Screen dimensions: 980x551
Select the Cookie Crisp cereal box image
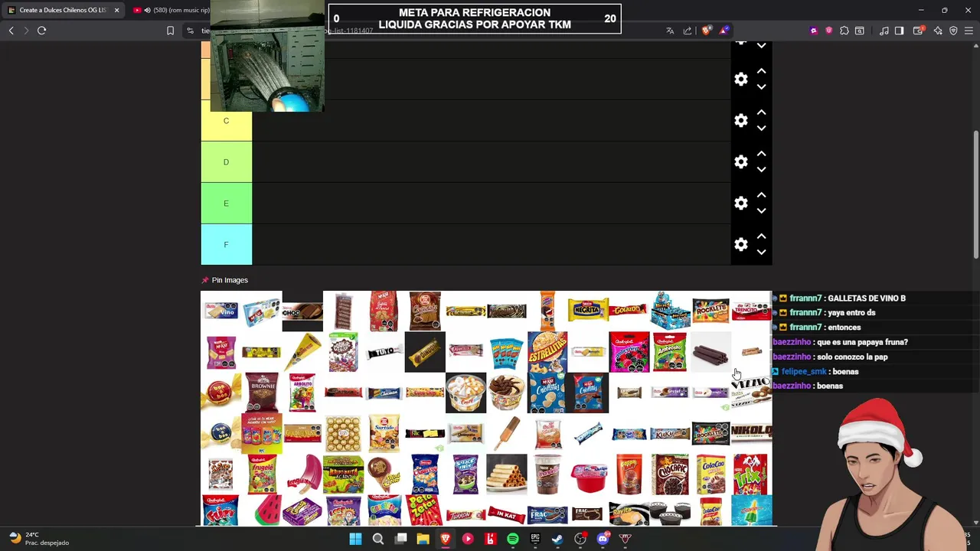(343, 352)
